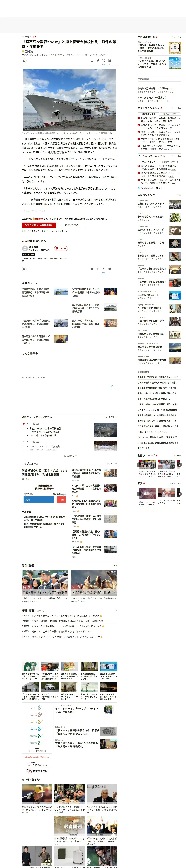Open Facebook link under ソーシャルランキング

point(145,188)
